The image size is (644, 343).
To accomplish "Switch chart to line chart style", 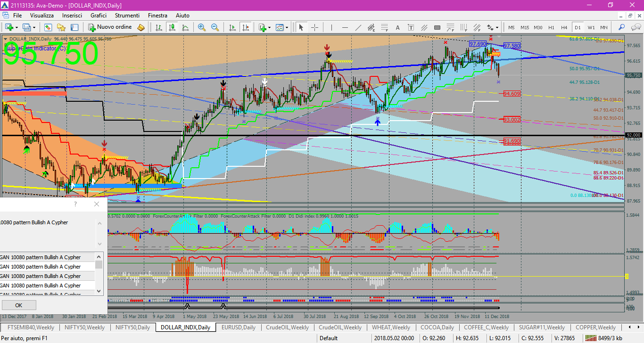I will click(x=185, y=27).
